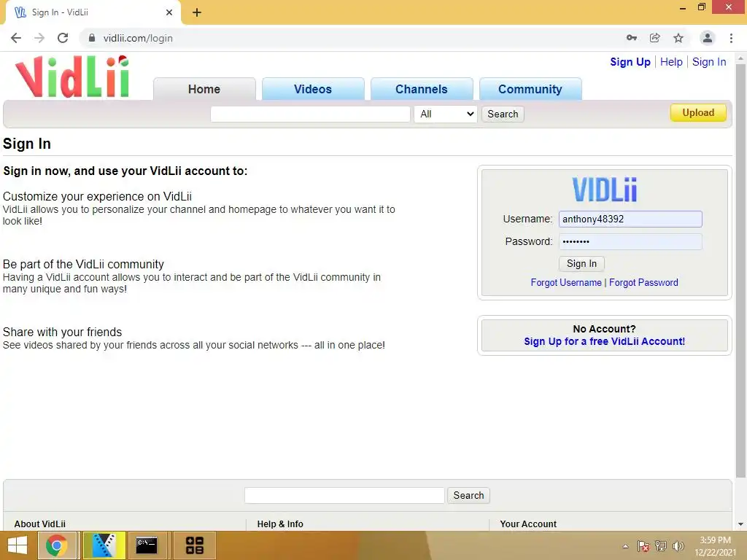
Task: Click the Sign In link at top right
Action: coord(709,62)
